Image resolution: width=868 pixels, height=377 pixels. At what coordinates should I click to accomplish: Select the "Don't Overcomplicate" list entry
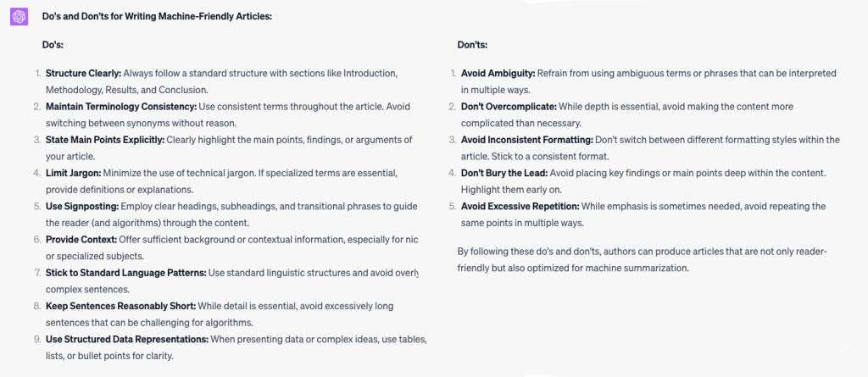pyautogui.click(x=508, y=106)
